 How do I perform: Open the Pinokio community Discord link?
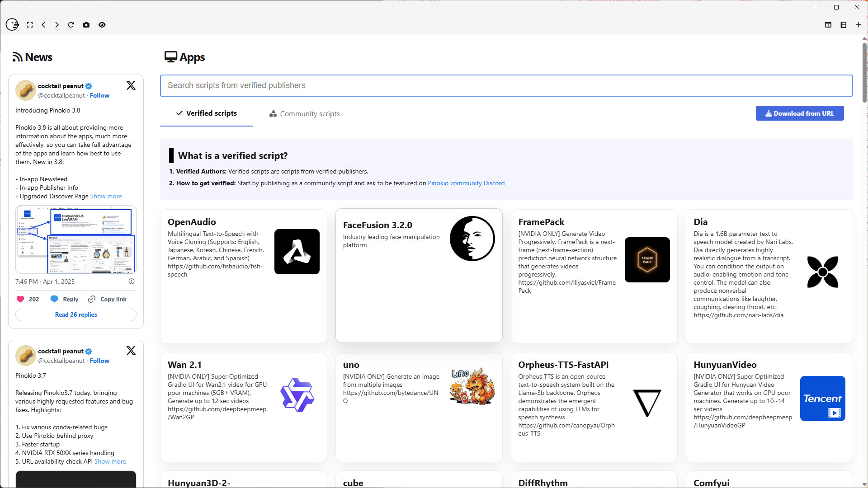click(466, 183)
